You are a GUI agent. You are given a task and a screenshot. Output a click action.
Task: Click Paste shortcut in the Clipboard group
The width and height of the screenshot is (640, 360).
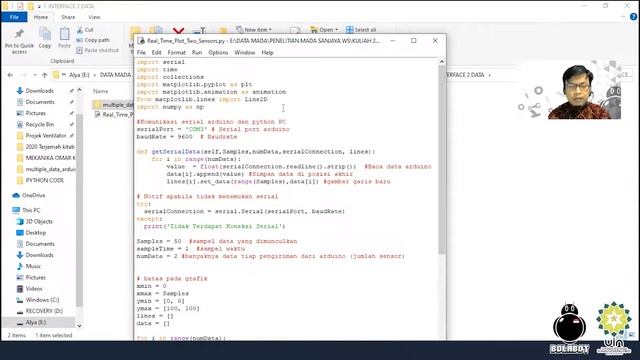click(98, 50)
